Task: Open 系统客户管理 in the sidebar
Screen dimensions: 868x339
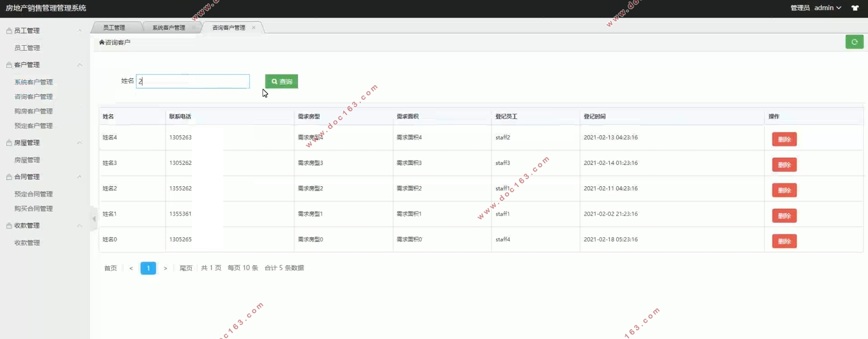Action: click(x=34, y=82)
